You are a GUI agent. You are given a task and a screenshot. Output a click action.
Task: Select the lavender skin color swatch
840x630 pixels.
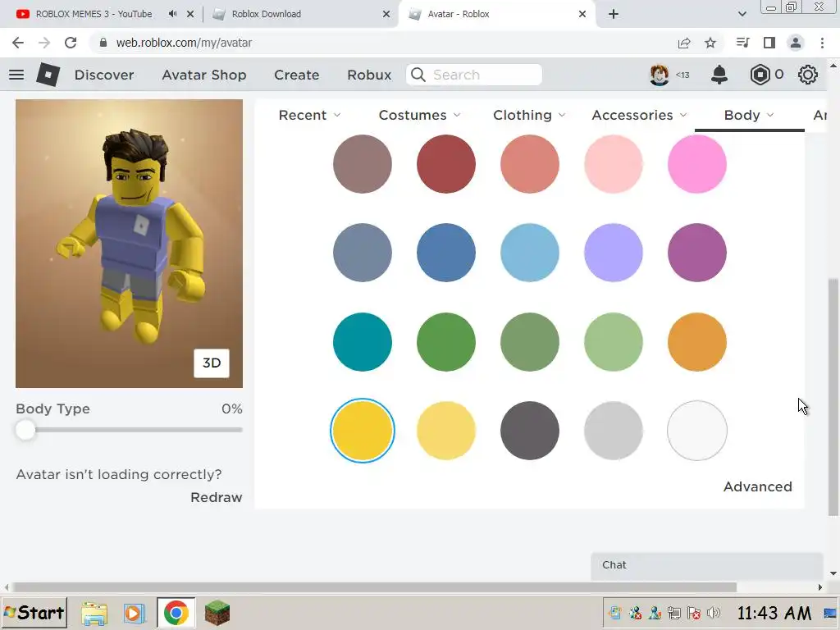pyautogui.click(x=614, y=253)
